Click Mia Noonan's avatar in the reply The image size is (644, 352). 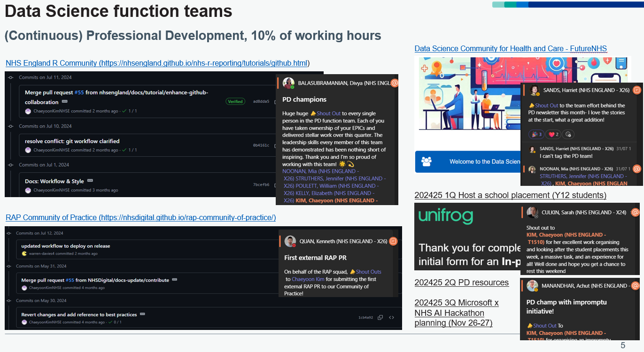pos(532,169)
